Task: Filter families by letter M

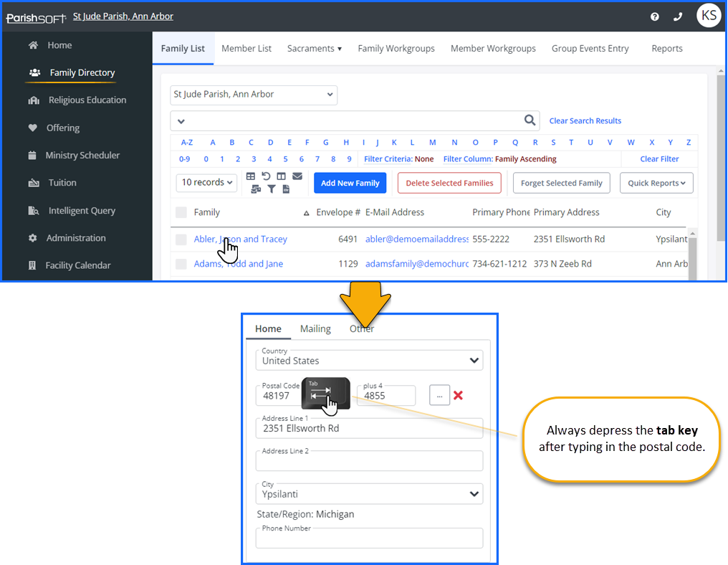Action: tap(433, 143)
